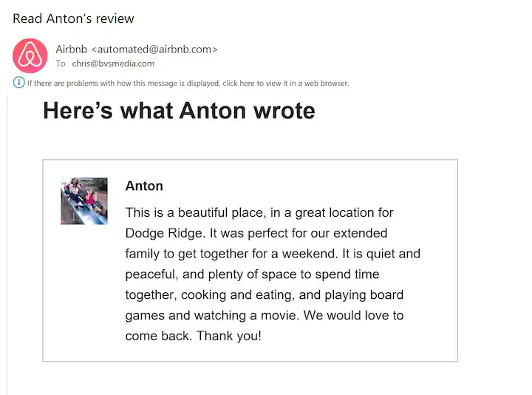
Task: Click the phrase "plenty of space"
Action: pyautogui.click(x=250, y=274)
